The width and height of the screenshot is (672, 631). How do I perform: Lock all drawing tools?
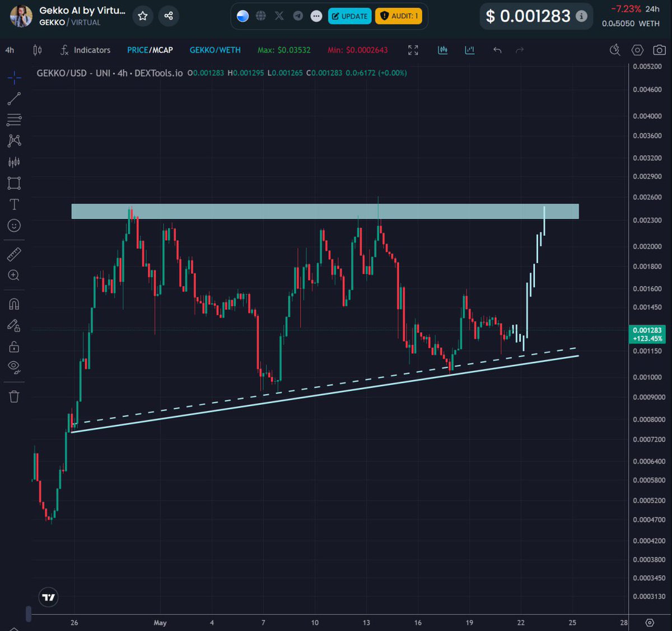point(14,347)
